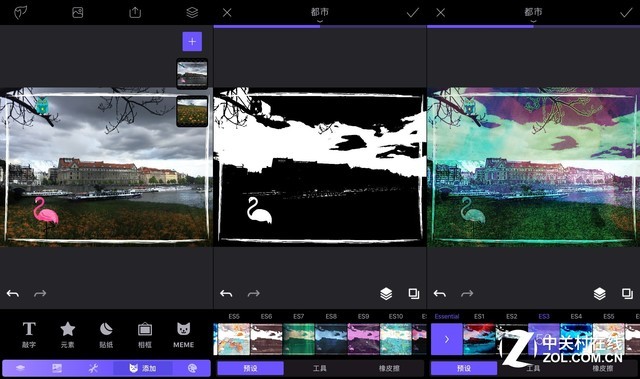The width and height of the screenshot is (640, 379).
Task: Choose the 相框 frame tool
Action: 145,335
